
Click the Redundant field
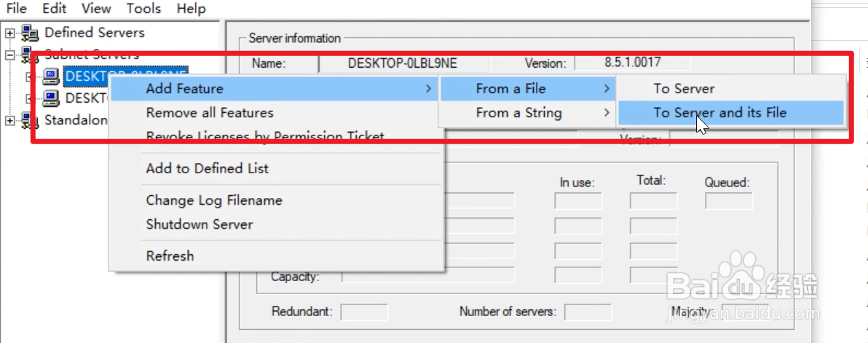pos(363,312)
